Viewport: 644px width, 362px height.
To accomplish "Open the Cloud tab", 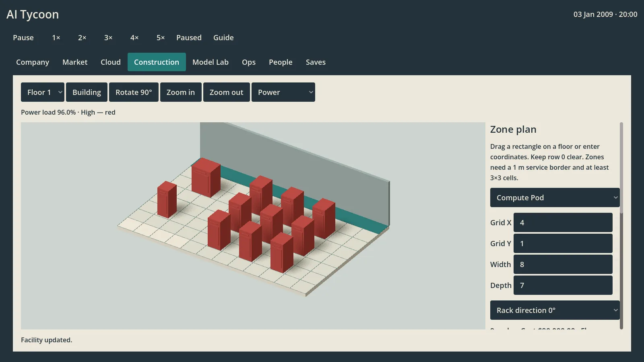I will [x=111, y=62].
